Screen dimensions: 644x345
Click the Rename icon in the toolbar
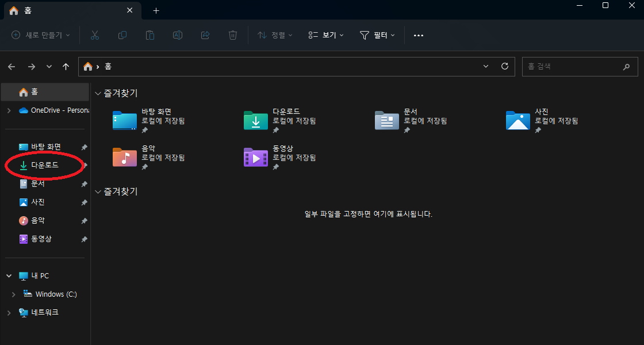(177, 34)
